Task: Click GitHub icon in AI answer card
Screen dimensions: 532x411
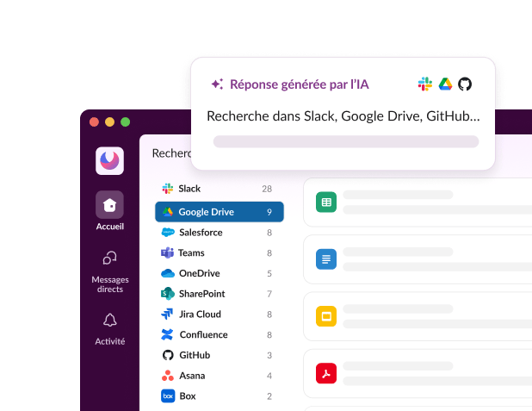Action: tap(465, 84)
